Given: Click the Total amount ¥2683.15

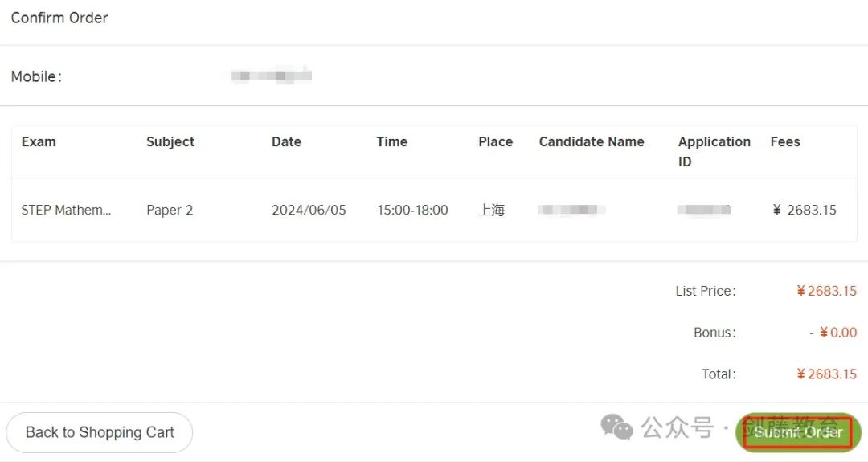Looking at the screenshot, I should click(826, 374).
